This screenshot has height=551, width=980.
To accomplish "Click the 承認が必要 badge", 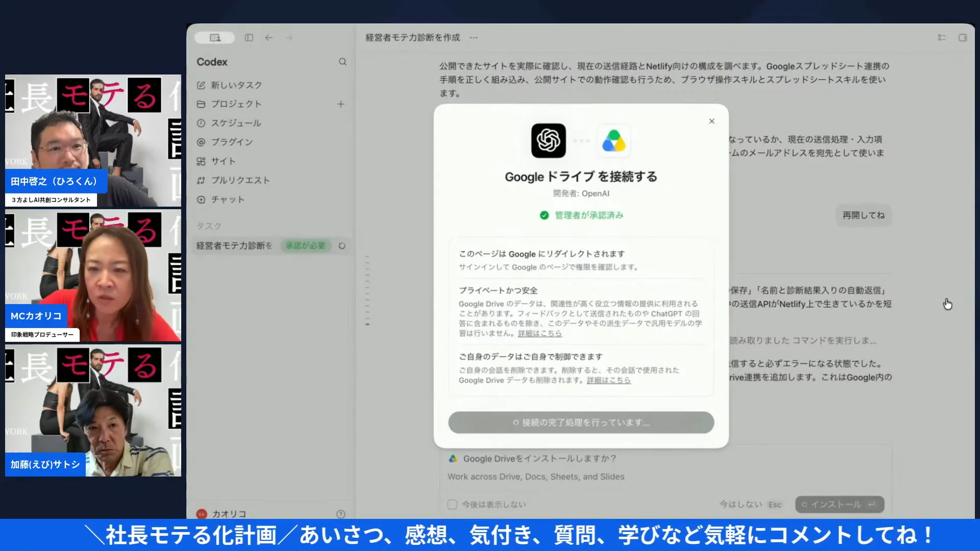I will pos(306,245).
